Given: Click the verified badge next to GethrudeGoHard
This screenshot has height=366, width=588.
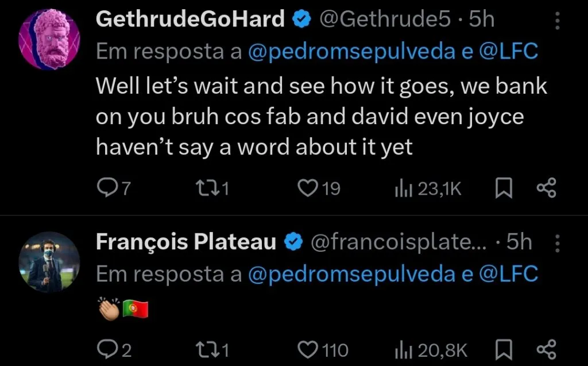Looking at the screenshot, I should click(299, 18).
